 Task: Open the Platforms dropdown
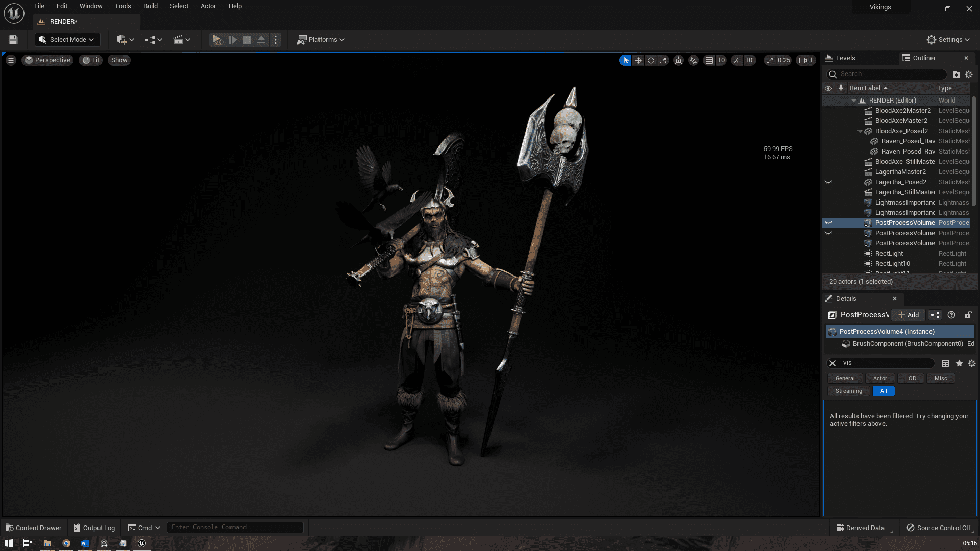point(321,40)
